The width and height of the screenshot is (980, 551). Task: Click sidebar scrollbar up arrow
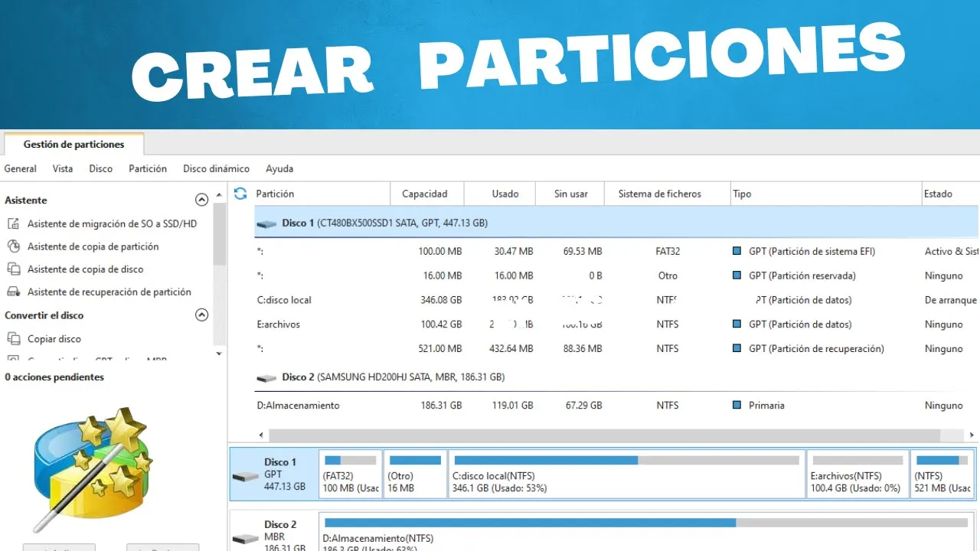tap(220, 194)
